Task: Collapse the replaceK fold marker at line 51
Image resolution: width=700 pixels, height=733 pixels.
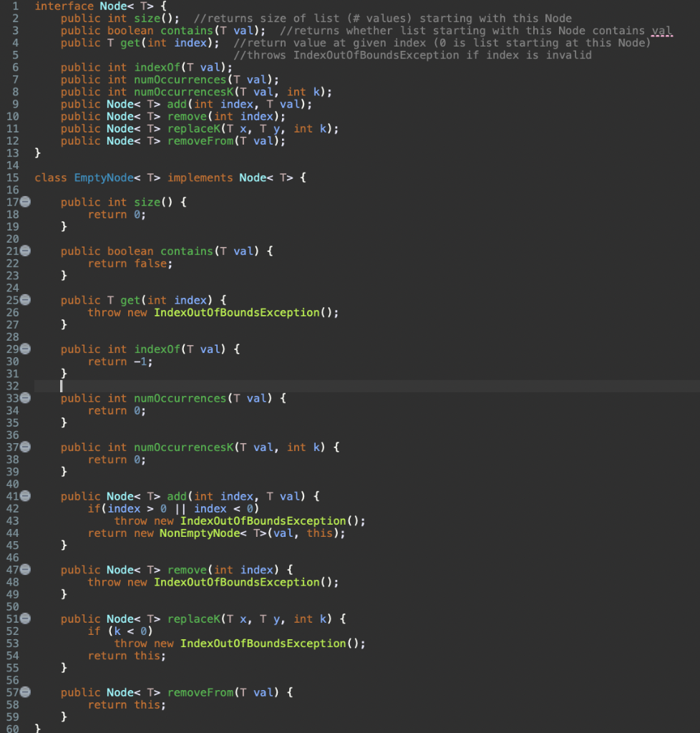Action: point(25,619)
